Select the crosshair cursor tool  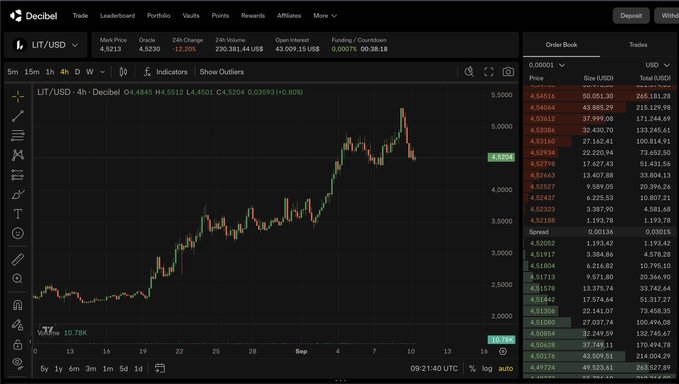pyautogui.click(x=18, y=96)
